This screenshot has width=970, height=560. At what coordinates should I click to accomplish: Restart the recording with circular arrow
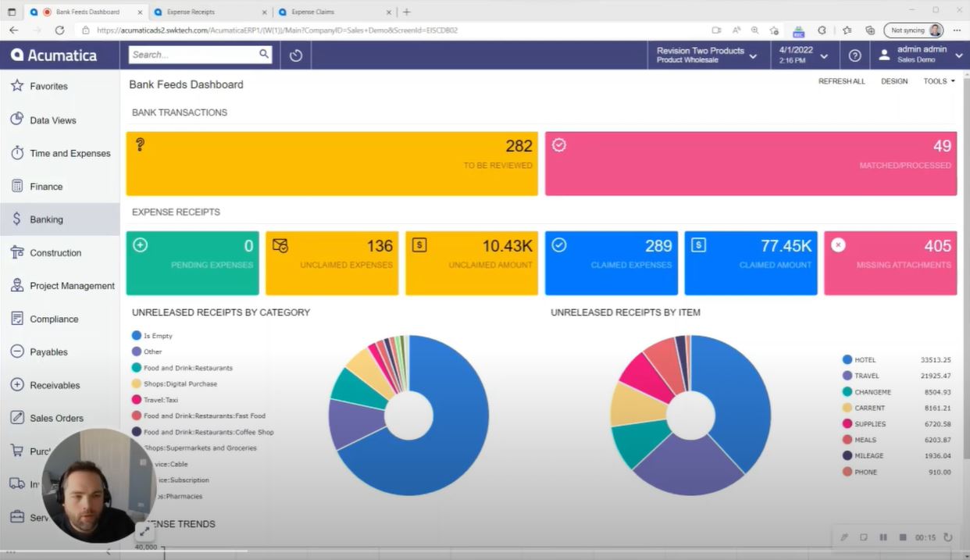(948, 537)
